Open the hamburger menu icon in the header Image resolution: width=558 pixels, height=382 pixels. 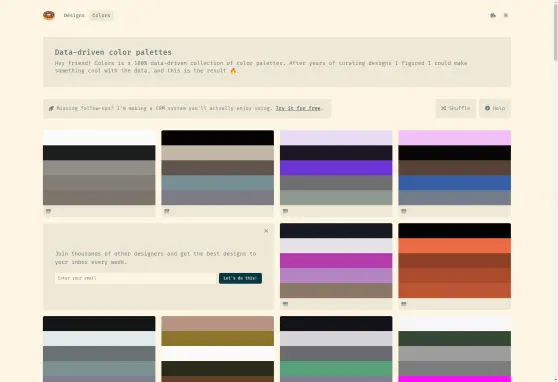click(506, 15)
